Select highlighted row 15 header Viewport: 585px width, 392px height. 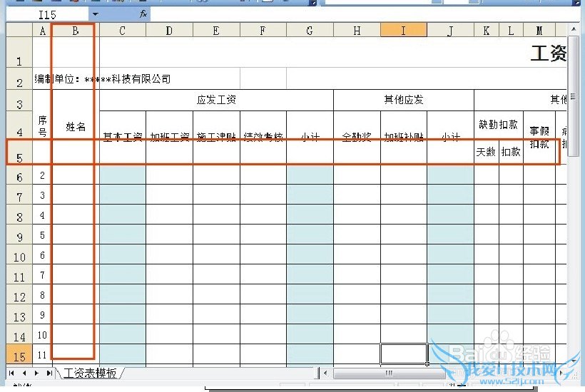(x=19, y=354)
